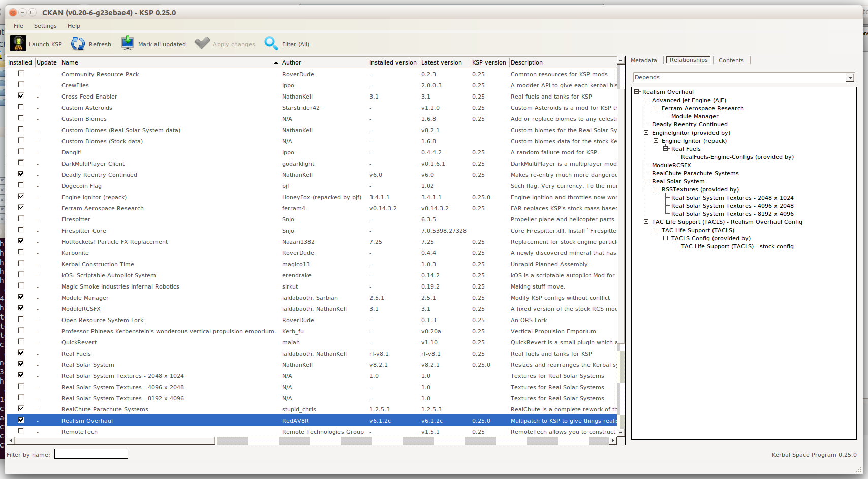Image resolution: width=868 pixels, height=479 pixels.
Task: Uncheck Realism Overhaul installed checkbox
Action: 21,420
